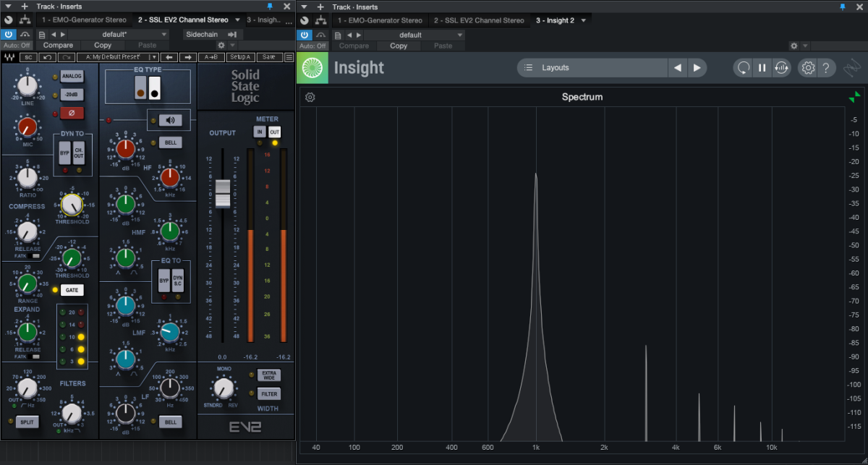Toggle the GATE button
868x465 pixels.
72,290
